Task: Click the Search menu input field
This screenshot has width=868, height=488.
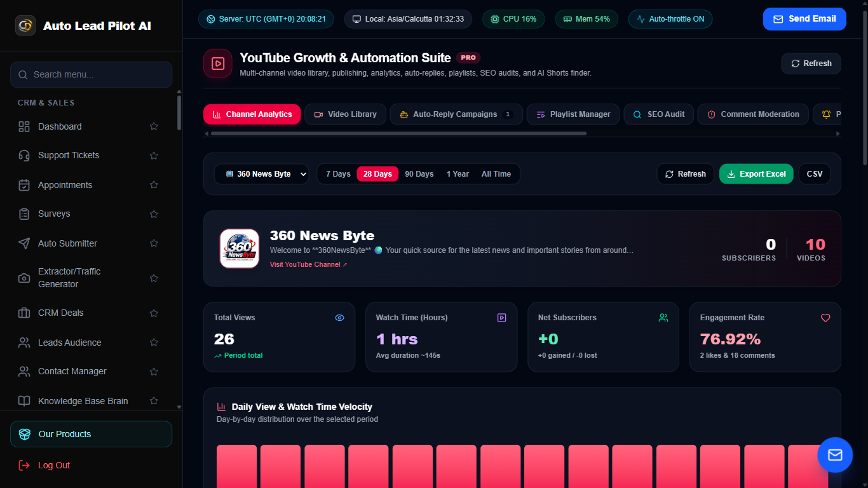Action: [91, 74]
